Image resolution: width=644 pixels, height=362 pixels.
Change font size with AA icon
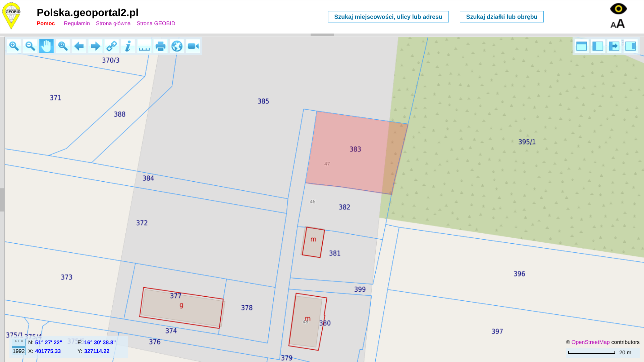click(x=618, y=24)
